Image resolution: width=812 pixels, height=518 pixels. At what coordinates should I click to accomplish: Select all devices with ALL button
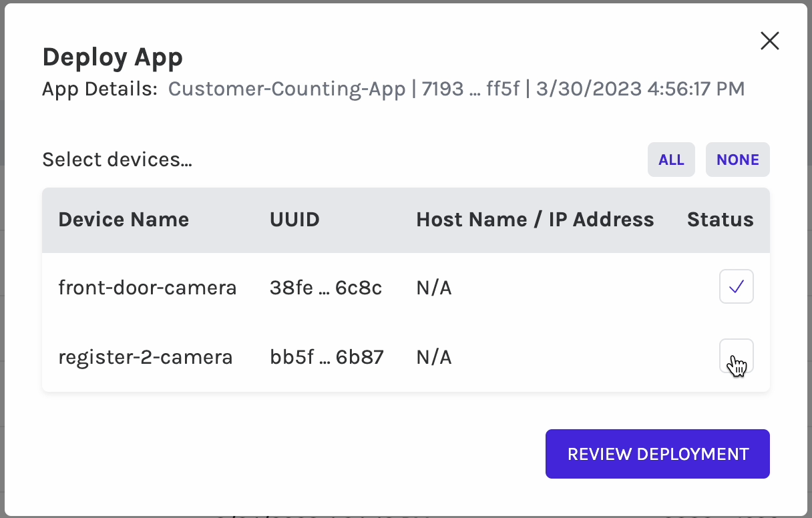coord(671,160)
